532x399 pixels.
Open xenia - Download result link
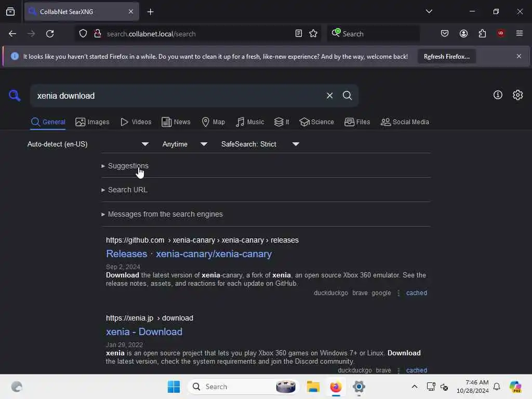coord(144,331)
